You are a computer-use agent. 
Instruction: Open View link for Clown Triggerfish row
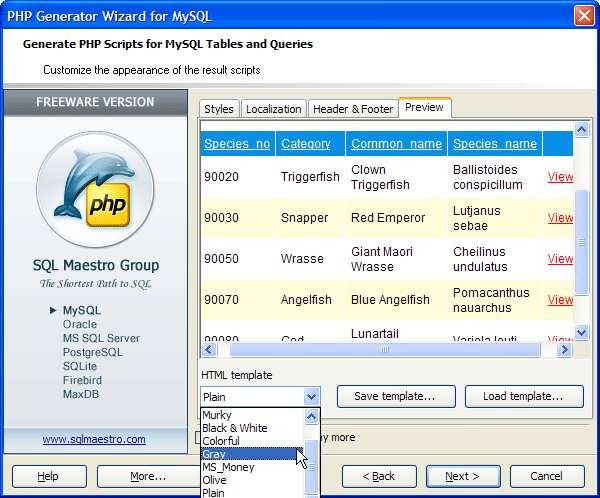[560, 177]
